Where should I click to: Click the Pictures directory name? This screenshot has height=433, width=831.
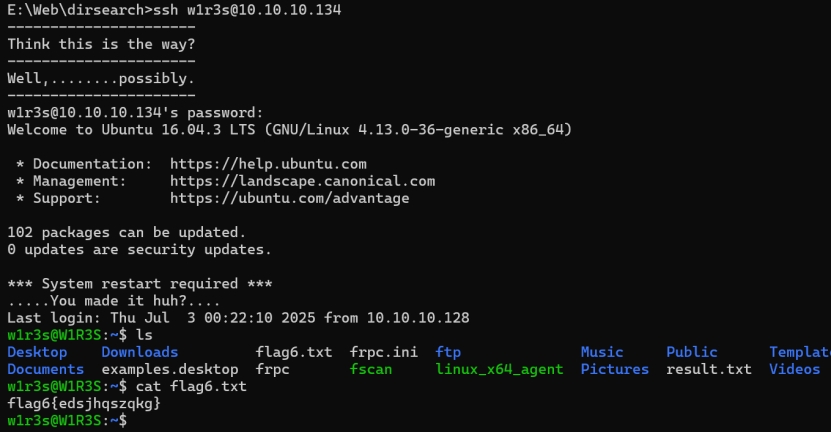click(615, 369)
